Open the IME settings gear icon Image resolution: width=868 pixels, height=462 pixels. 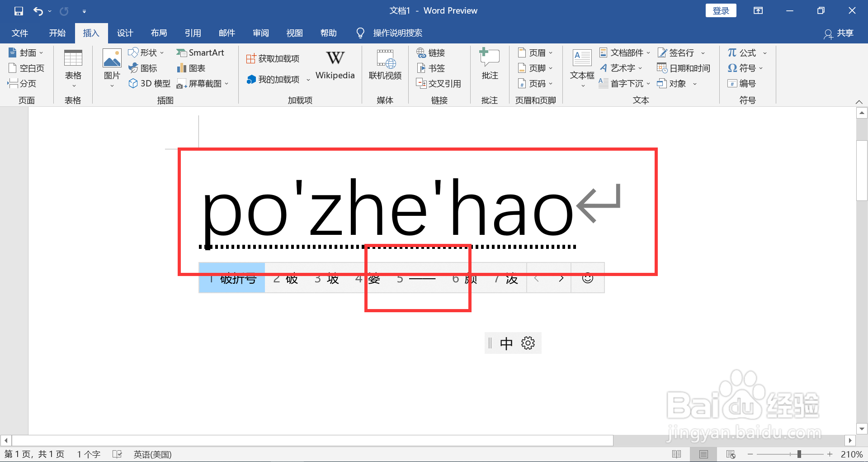coord(528,343)
